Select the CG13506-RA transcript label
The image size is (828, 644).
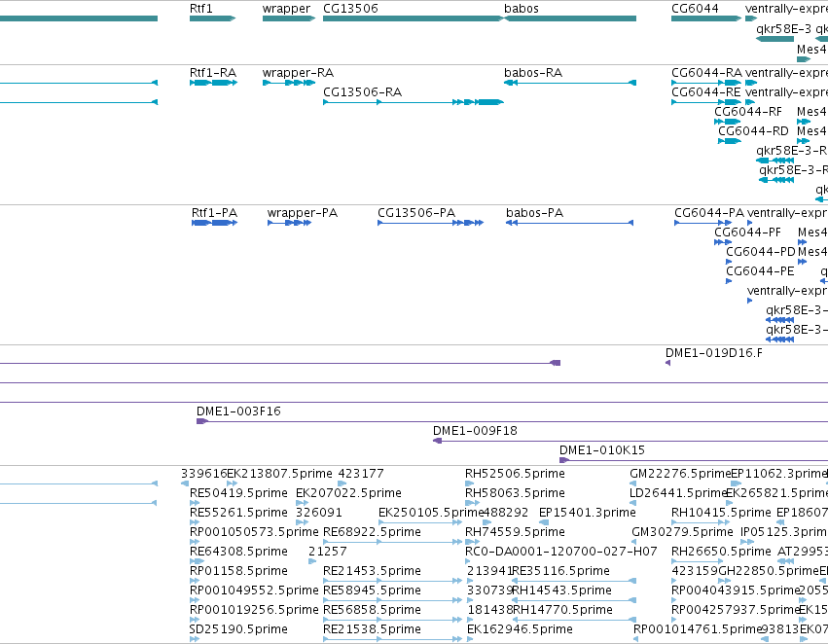click(x=363, y=92)
